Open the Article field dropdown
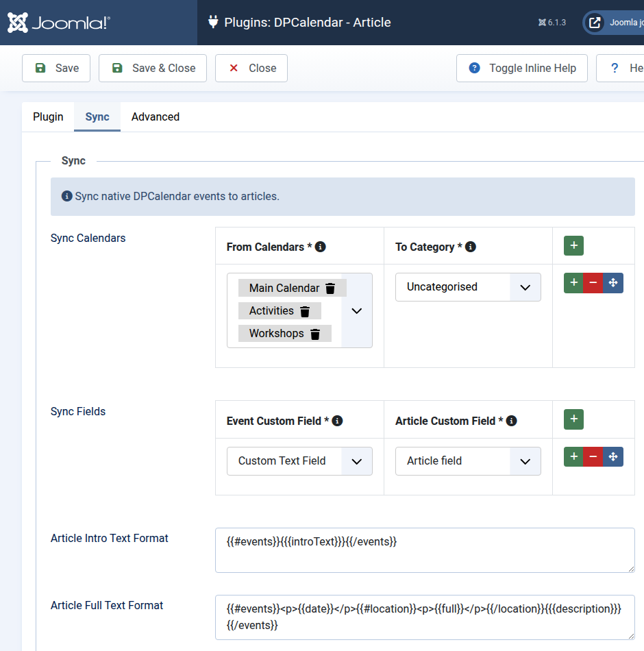 (468, 461)
